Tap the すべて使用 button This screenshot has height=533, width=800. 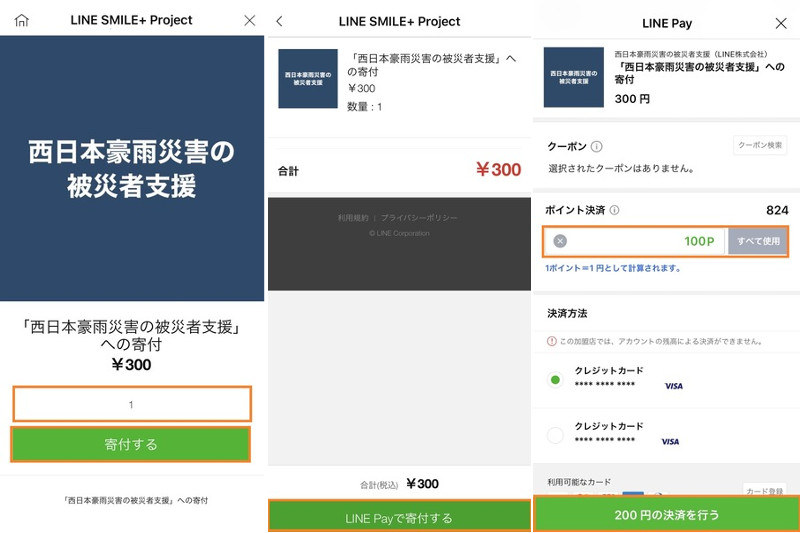pos(758,241)
